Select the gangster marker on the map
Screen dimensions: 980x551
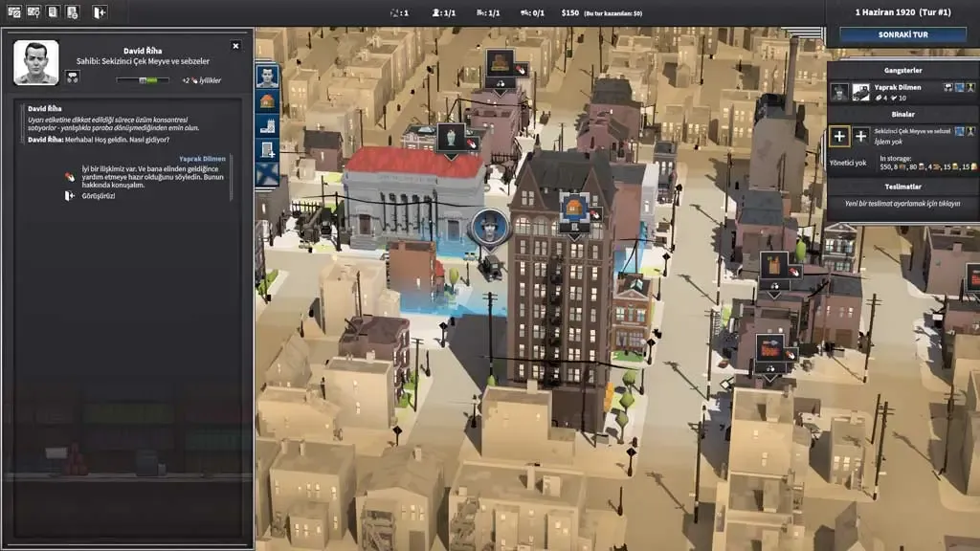click(x=489, y=228)
